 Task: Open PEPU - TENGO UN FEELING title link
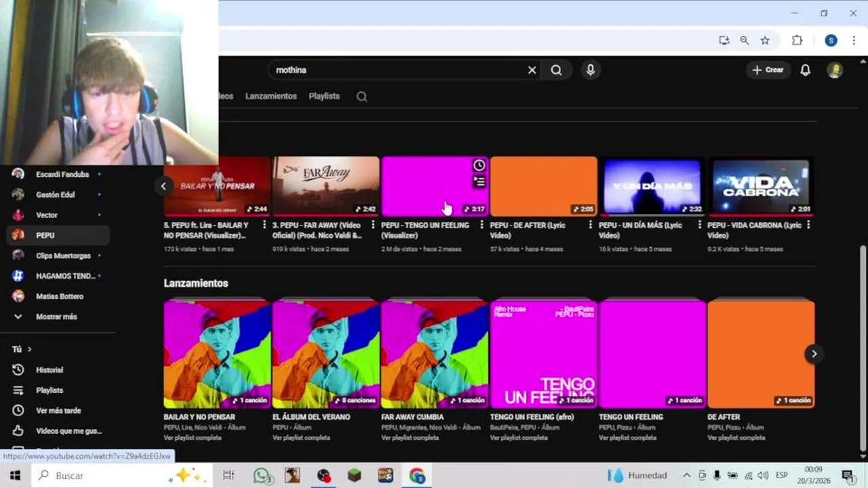(x=425, y=230)
